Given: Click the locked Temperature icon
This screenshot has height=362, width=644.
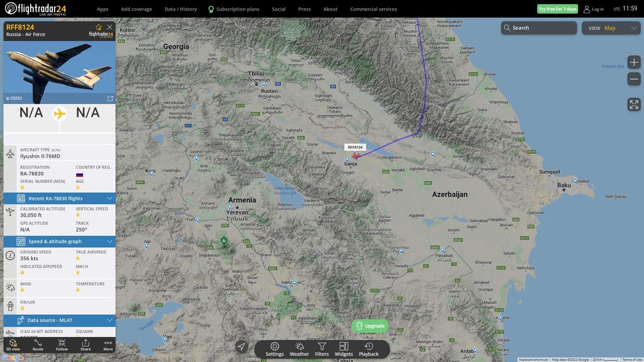Looking at the screenshot, I should click(77, 290).
